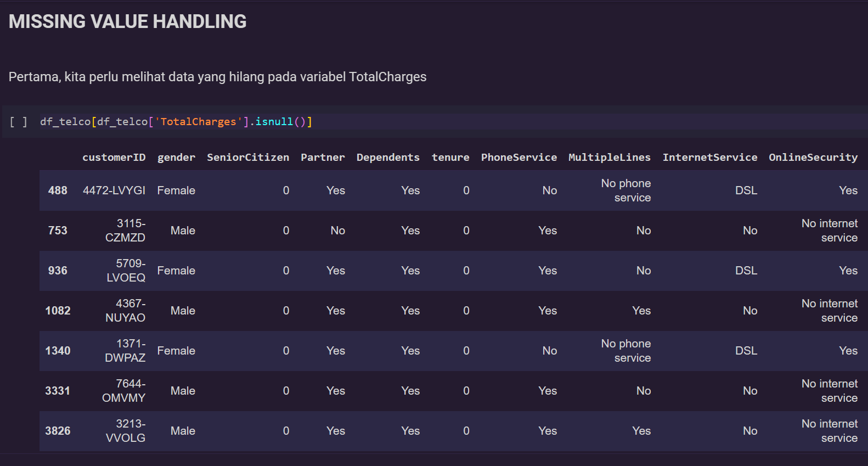The height and width of the screenshot is (466, 868).
Task: Select the InternetService column header
Action: pos(710,158)
